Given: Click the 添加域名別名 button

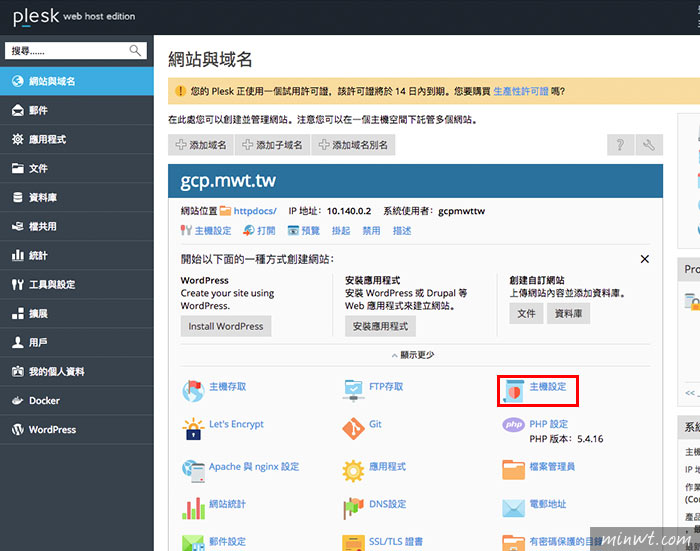Looking at the screenshot, I should [x=353, y=145].
